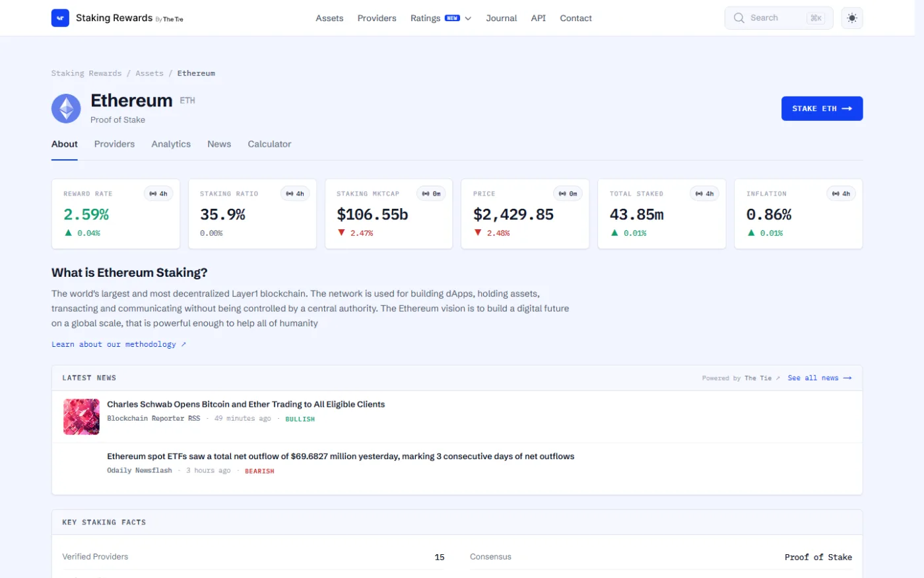Click the Assets breadcrumb link
The image size is (924, 578).
tap(149, 73)
